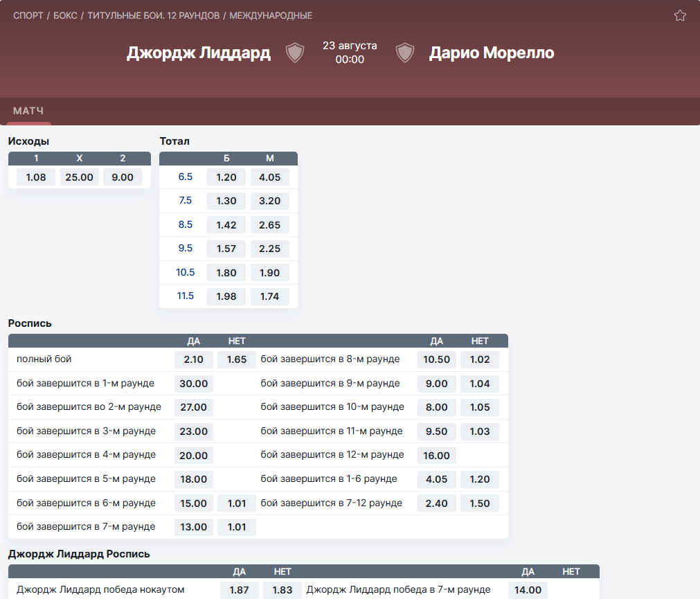Bet НЕТ on 6th round finish 1.01
700x599 pixels.
[x=237, y=503]
